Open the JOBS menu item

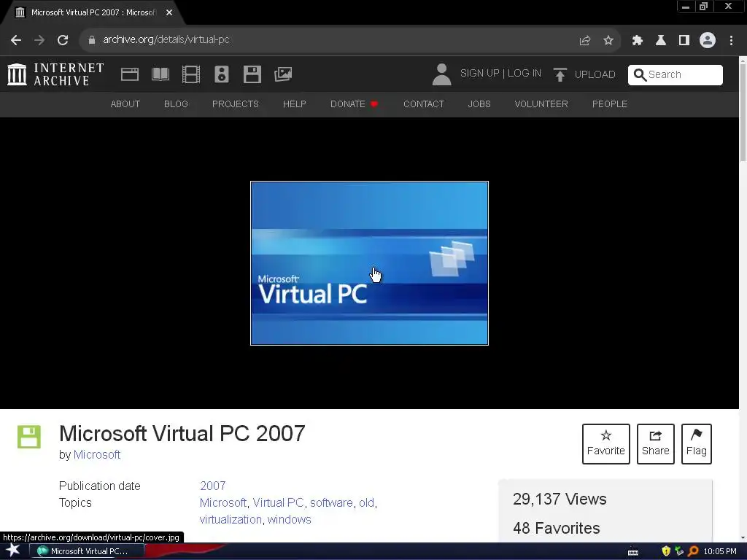tap(479, 104)
